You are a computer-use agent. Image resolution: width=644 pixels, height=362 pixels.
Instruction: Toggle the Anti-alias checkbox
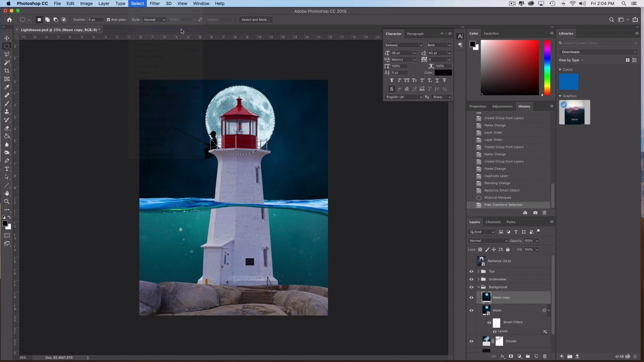click(108, 20)
